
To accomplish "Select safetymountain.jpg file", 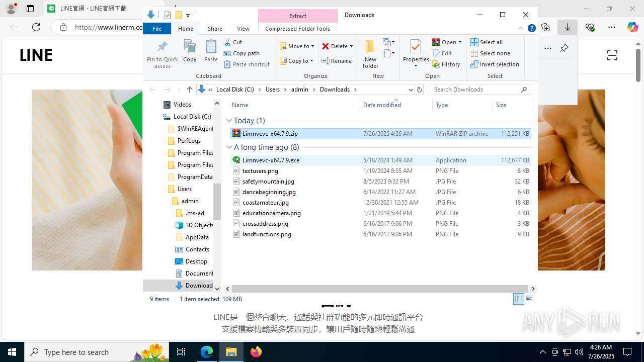I will [x=380, y=182].
